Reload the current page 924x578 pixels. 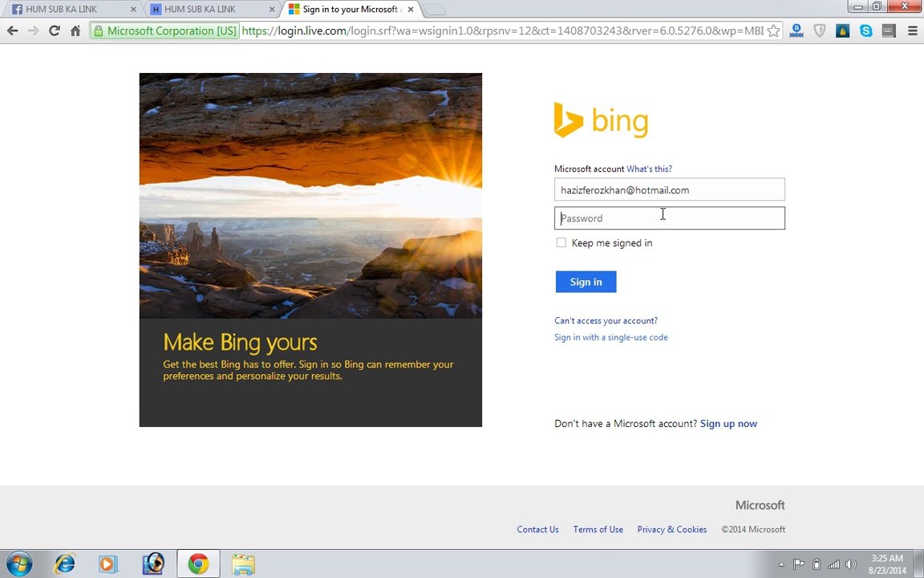(x=55, y=31)
